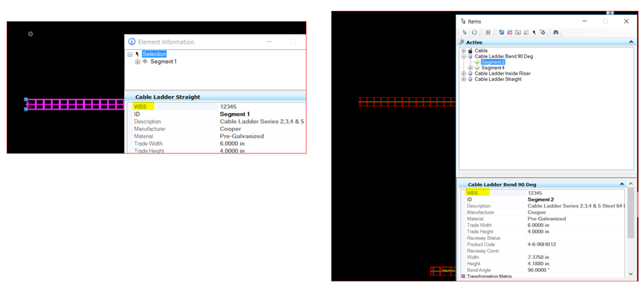Collapse Cable Ladder Bend 90 Deg node
This screenshot has width=644, height=285.
[464, 56]
